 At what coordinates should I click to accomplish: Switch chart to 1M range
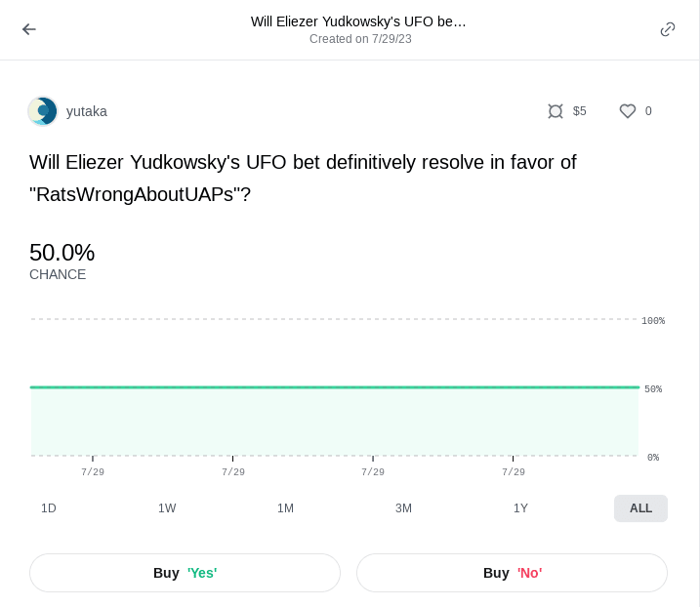point(285,508)
